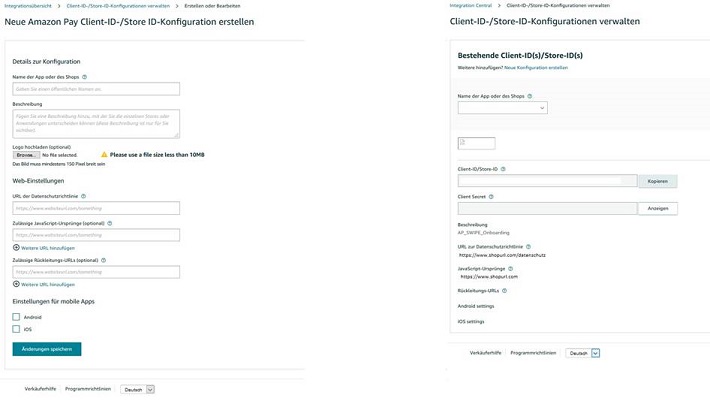Click the Änderungen speichern button
The height and width of the screenshot is (404, 710).
tap(47, 349)
